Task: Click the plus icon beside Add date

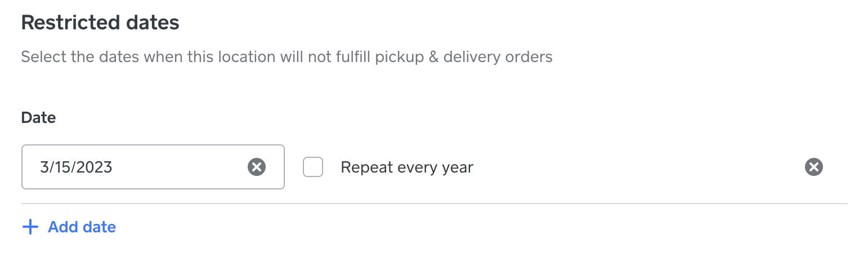Action: pyautogui.click(x=30, y=227)
